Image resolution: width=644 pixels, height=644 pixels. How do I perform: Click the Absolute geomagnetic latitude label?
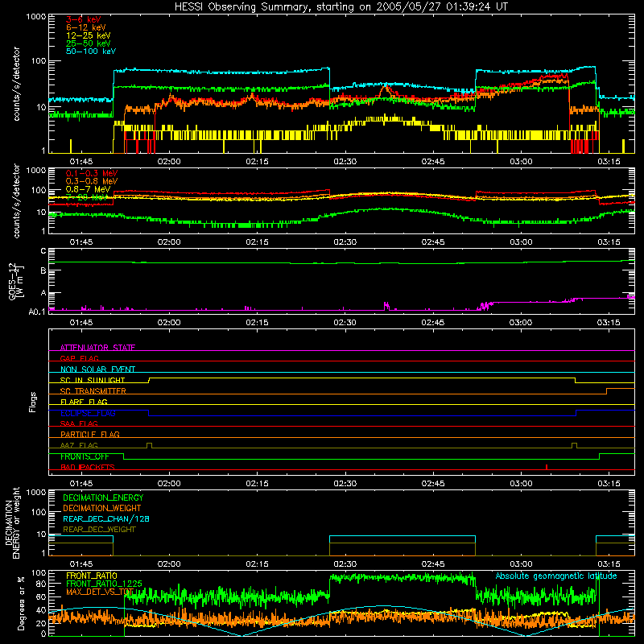pos(556,576)
